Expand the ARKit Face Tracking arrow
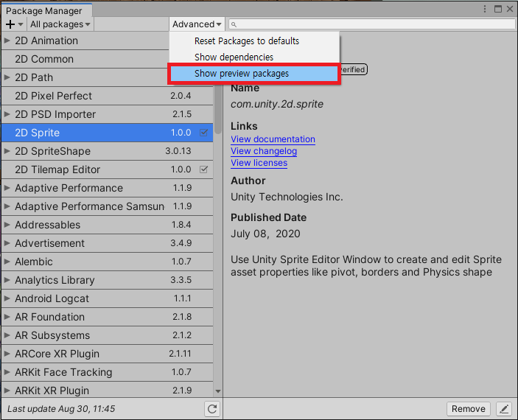Viewport: 518px width, 420px height. pos(7,372)
